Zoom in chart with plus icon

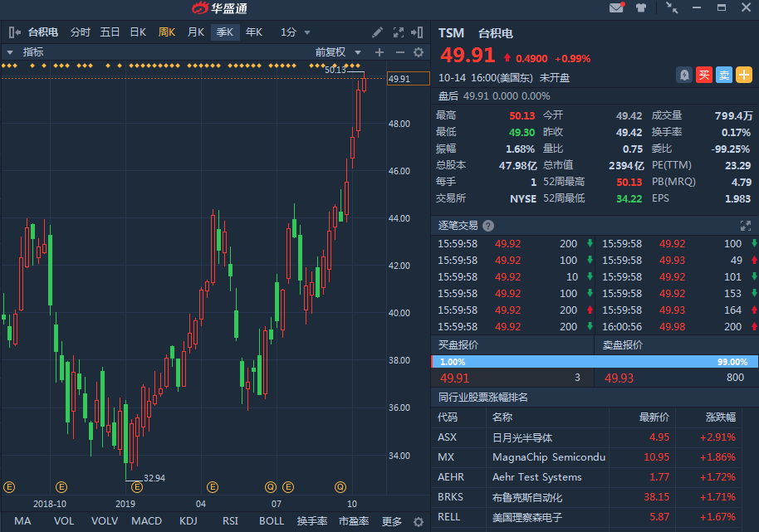379,52
